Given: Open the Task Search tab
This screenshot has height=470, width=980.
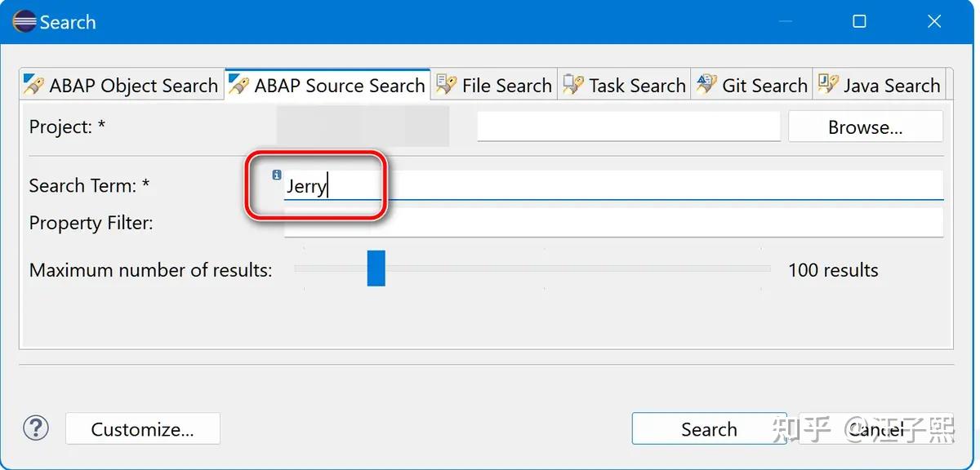Looking at the screenshot, I should click(x=625, y=85).
